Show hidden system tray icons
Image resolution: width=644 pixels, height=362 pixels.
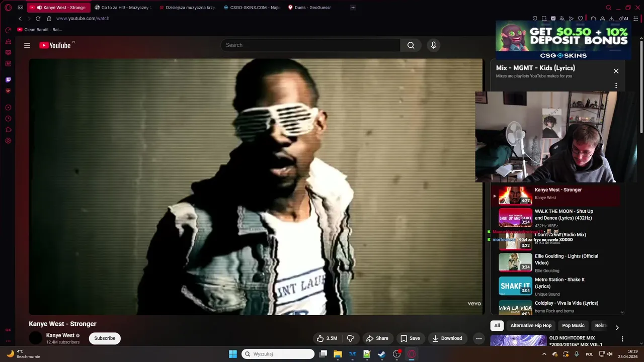point(544,354)
